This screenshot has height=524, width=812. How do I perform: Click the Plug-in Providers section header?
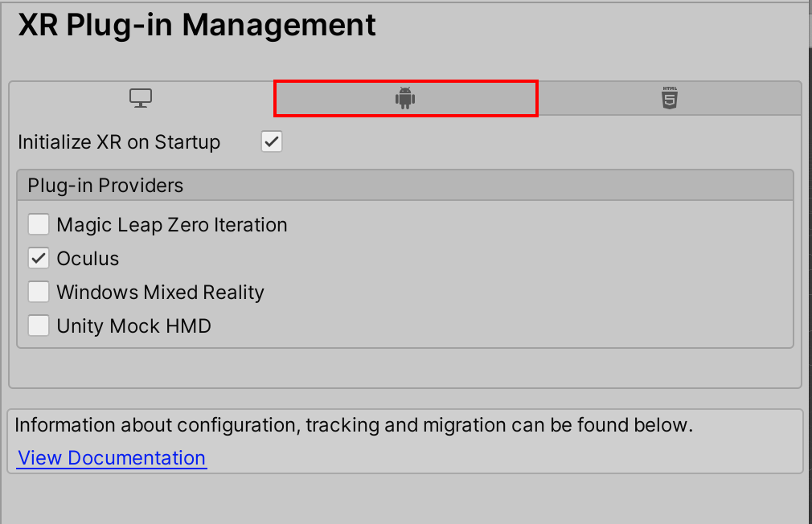(105, 186)
